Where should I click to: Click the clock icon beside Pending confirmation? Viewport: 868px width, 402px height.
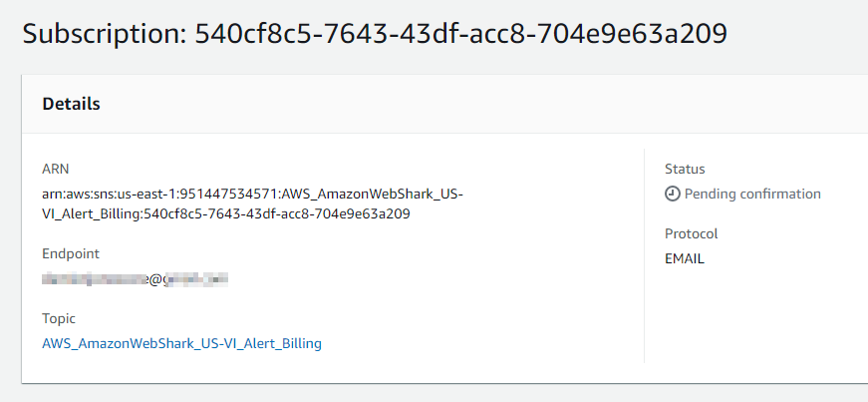pyautogui.click(x=672, y=195)
